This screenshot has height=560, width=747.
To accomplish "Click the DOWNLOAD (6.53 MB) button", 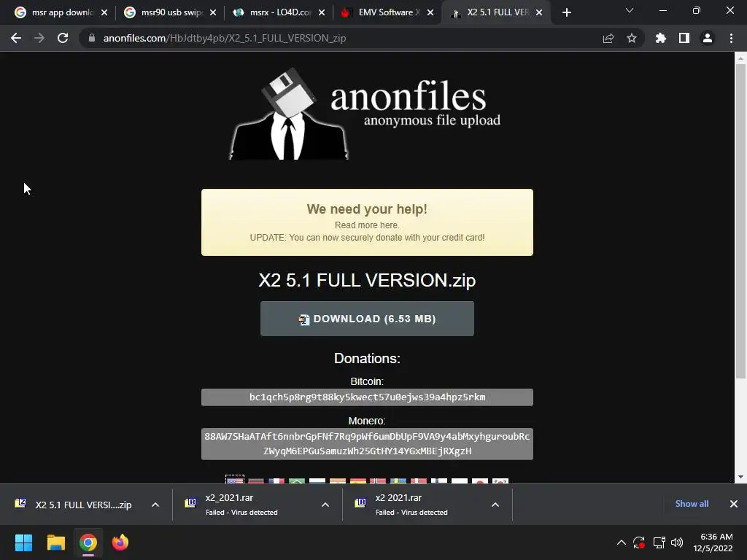I will (367, 319).
